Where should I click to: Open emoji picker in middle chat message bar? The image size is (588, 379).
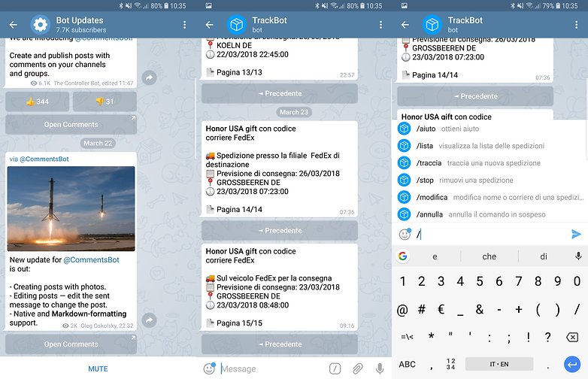coord(209,369)
